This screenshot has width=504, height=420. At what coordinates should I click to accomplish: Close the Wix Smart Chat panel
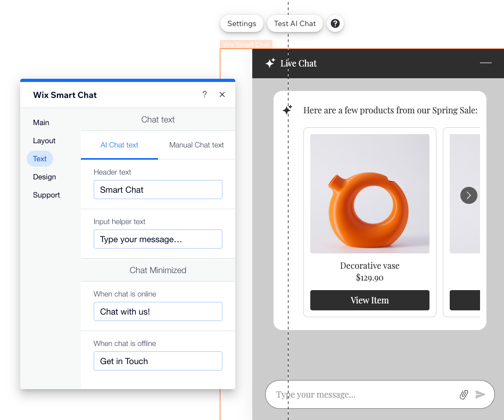(222, 95)
